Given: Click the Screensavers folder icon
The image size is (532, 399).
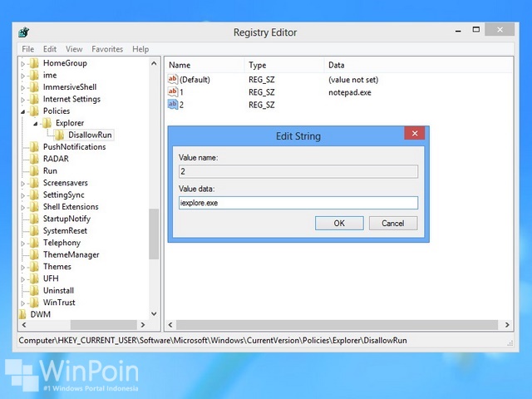Looking at the screenshot, I should [x=34, y=183].
